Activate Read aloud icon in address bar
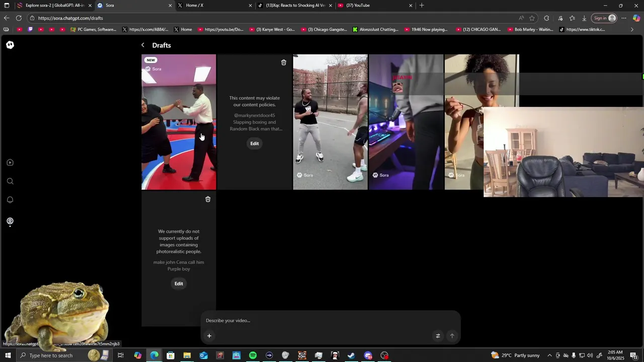This screenshot has width=644, height=362. click(x=521, y=18)
